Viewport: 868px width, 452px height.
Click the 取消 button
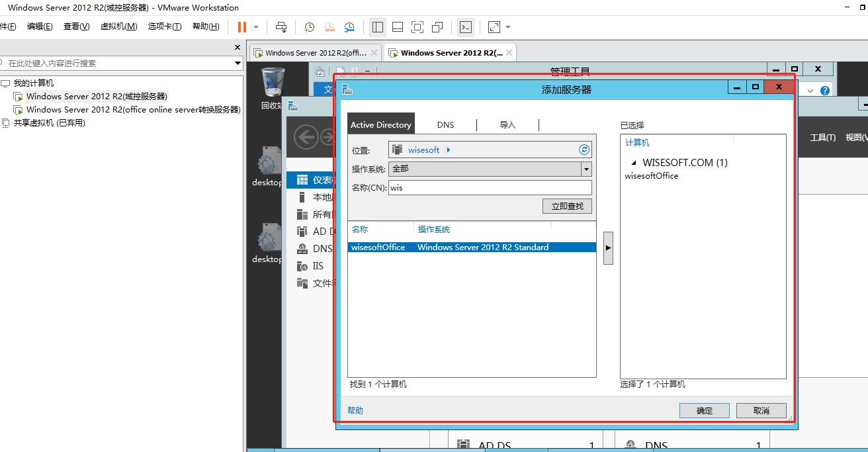761,410
